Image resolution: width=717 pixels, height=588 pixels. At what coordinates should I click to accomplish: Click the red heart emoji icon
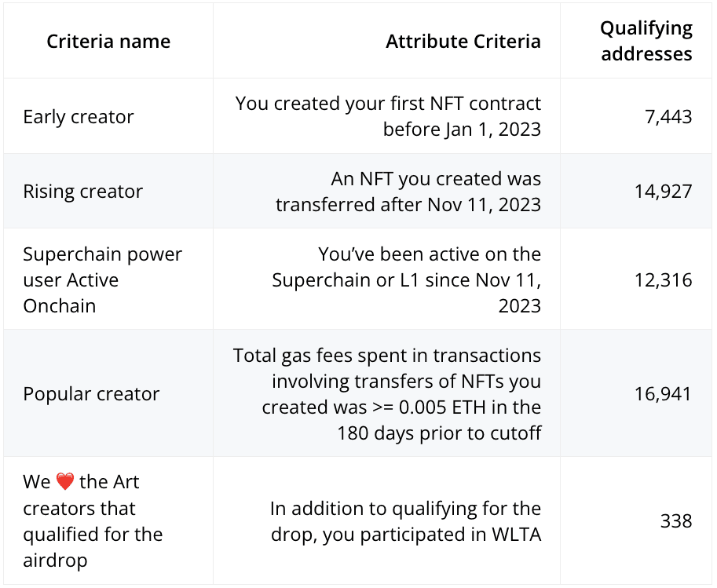pos(65,481)
